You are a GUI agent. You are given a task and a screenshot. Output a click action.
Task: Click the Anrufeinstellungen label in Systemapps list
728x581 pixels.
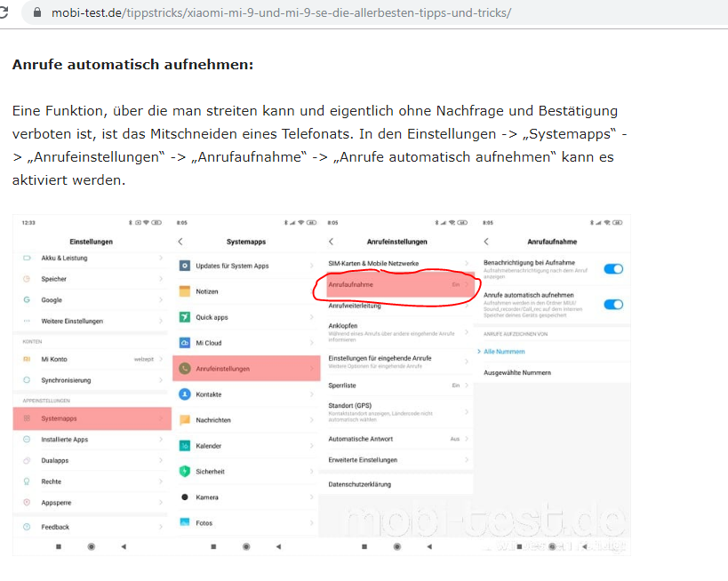[x=223, y=369]
